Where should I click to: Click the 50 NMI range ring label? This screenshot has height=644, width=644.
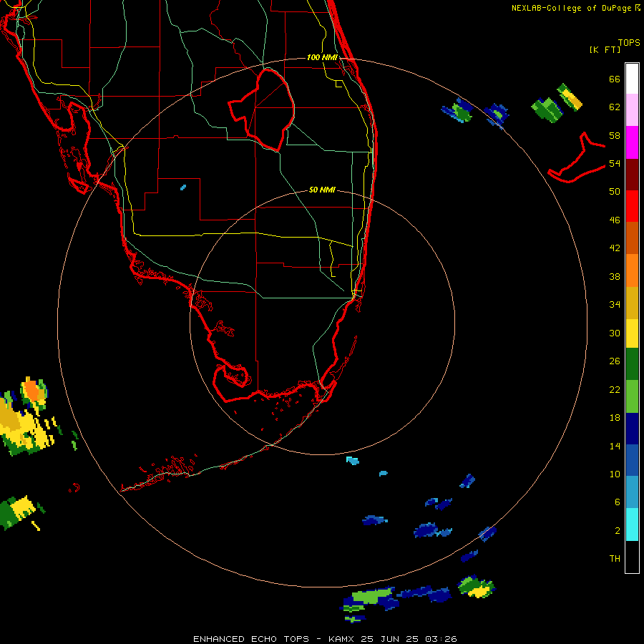pyautogui.click(x=322, y=190)
